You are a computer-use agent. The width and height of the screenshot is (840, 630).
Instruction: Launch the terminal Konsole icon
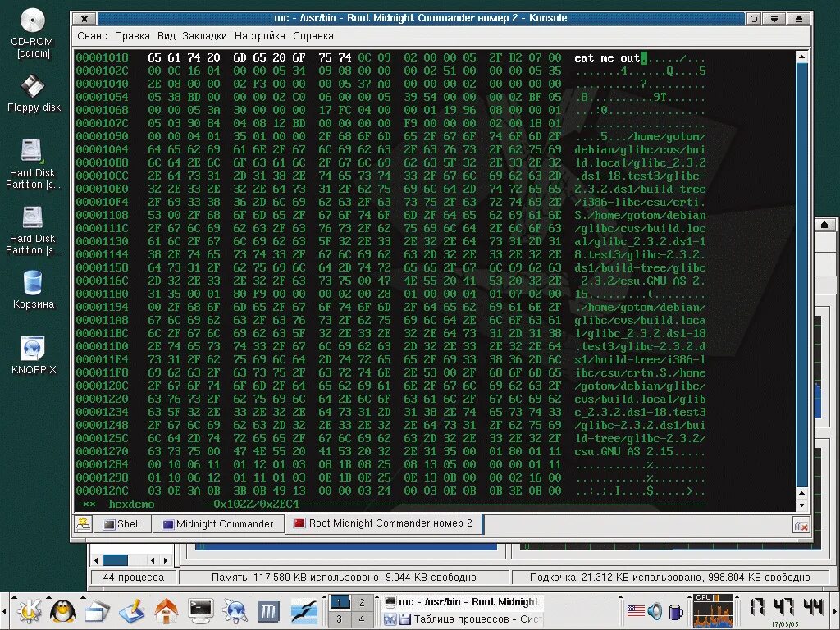201,611
